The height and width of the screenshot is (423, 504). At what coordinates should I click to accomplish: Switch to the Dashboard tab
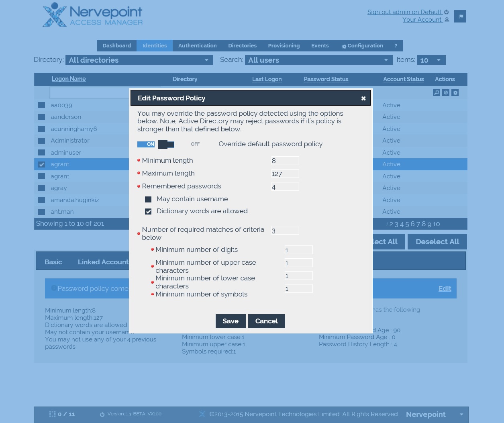pos(116,46)
